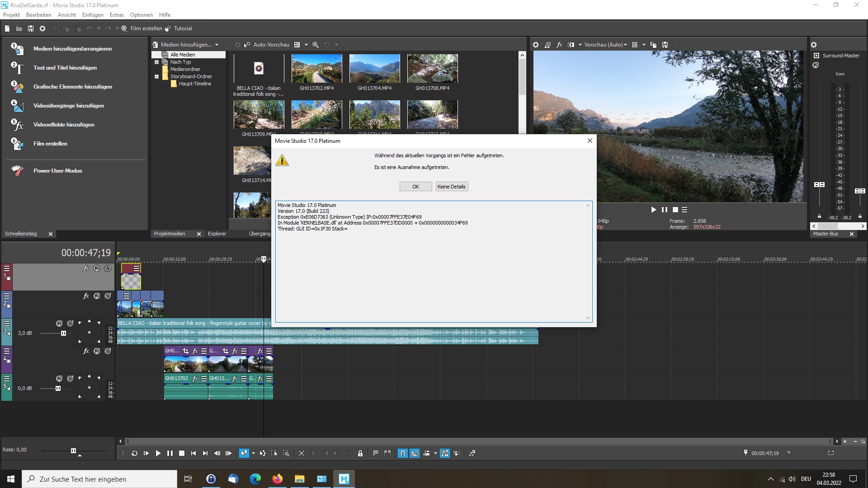Mute video track 1

pyautogui.click(x=97, y=268)
